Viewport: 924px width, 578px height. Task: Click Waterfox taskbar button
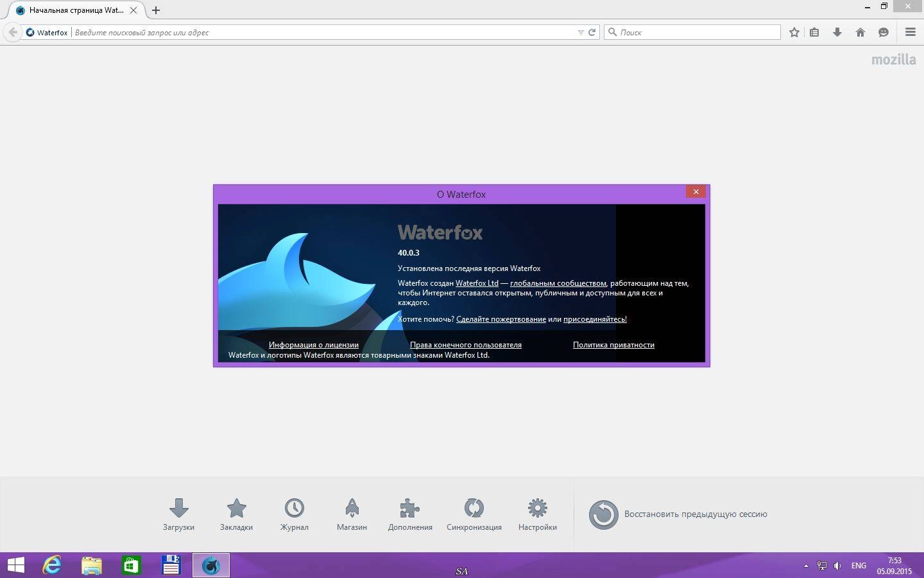[211, 565]
